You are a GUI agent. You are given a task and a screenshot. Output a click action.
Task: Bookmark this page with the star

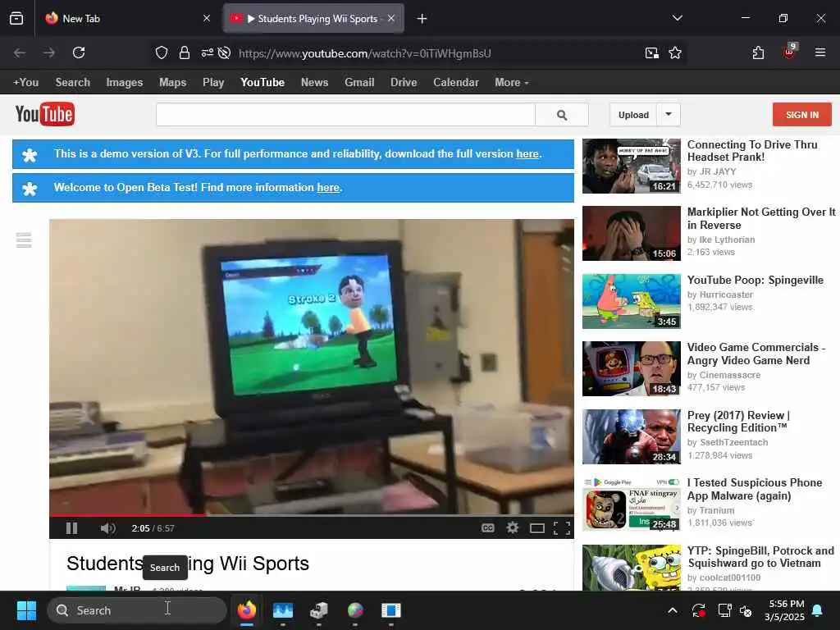pos(675,52)
